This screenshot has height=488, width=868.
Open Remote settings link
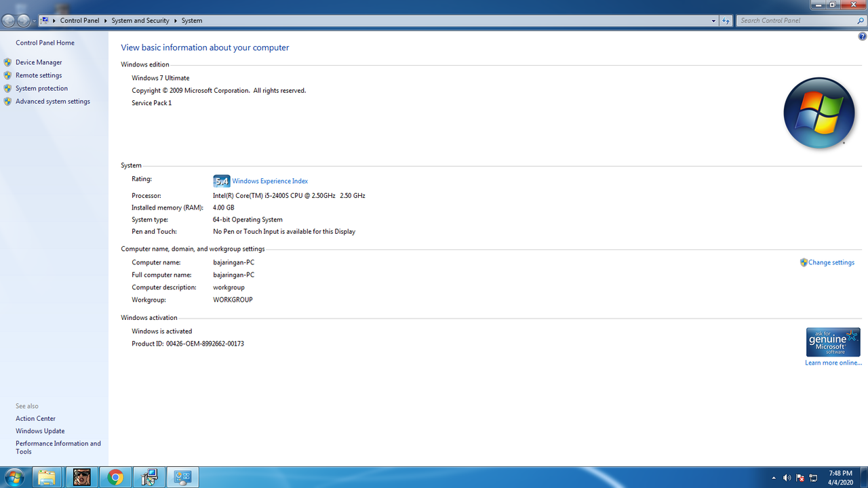[39, 75]
